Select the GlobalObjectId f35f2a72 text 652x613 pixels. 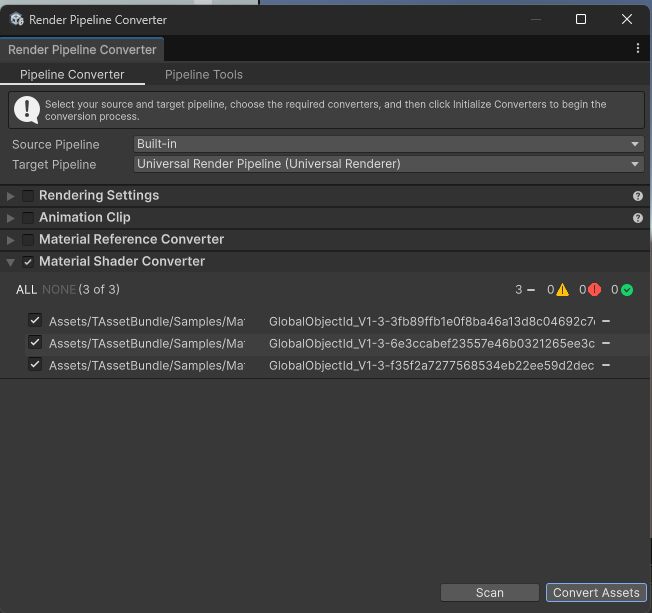click(432, 366)
